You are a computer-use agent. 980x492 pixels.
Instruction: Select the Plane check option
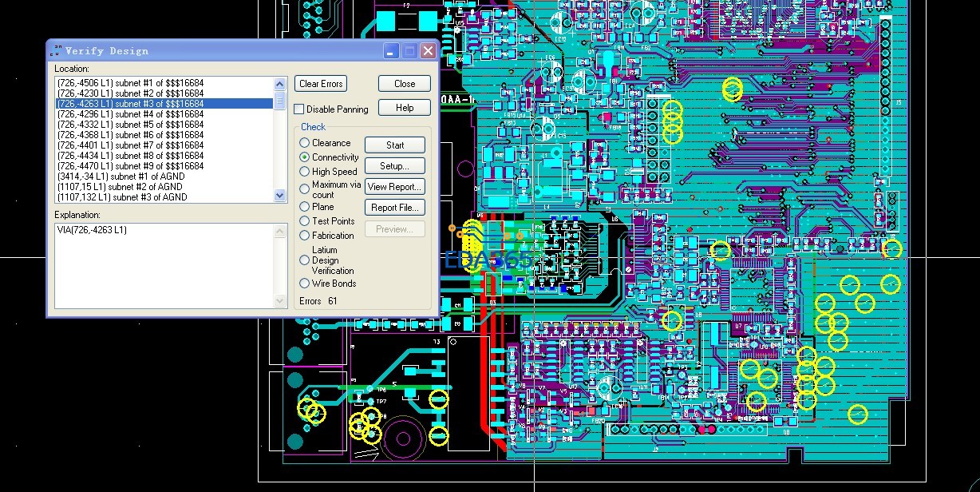click(305, 207)
